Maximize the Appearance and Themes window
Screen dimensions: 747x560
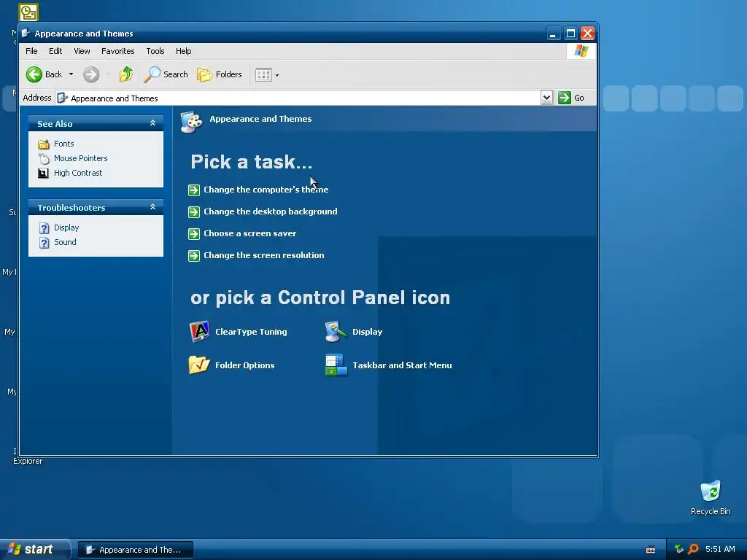coord(570,34)
